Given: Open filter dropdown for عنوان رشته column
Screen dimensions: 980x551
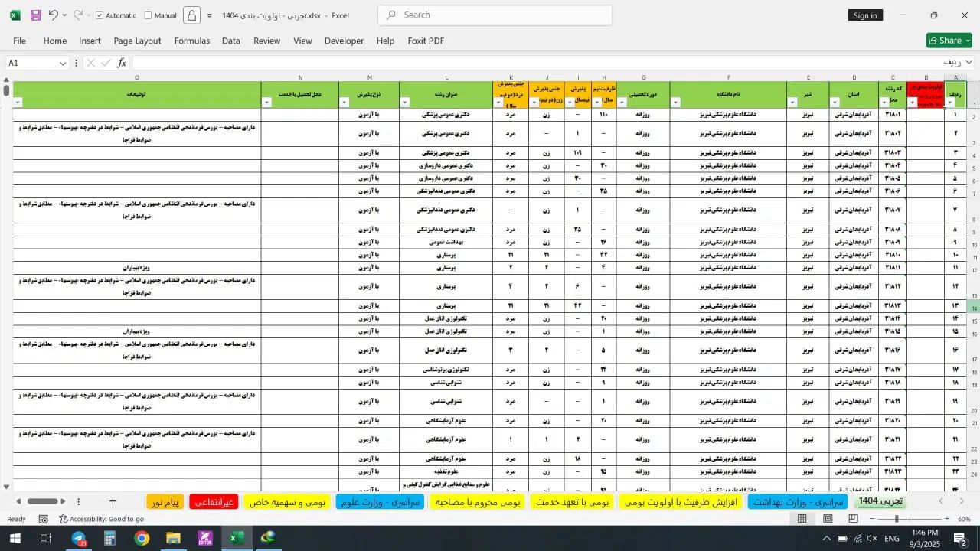Looking at the screenshot, I should (404, 103).
